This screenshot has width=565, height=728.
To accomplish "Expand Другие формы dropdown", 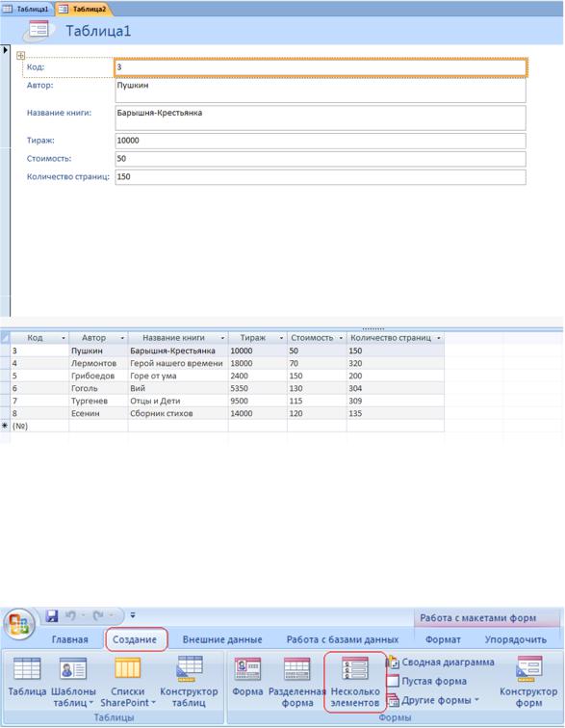I will click(433, 700).
